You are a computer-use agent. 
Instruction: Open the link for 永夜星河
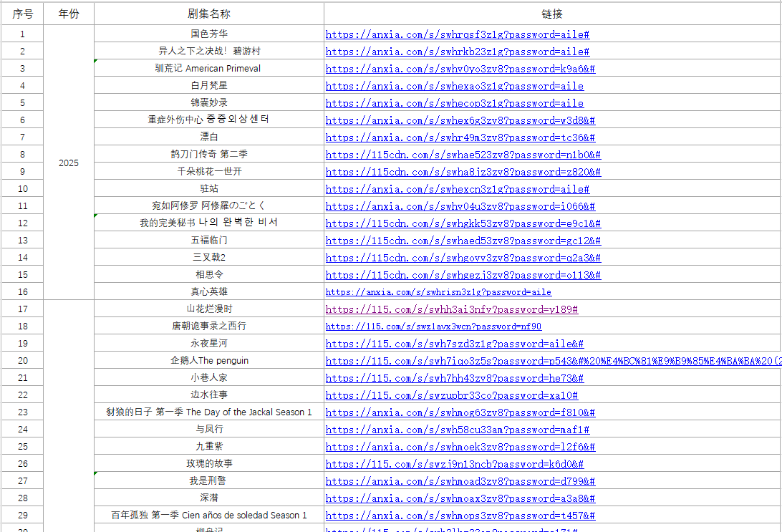[454, 344]
